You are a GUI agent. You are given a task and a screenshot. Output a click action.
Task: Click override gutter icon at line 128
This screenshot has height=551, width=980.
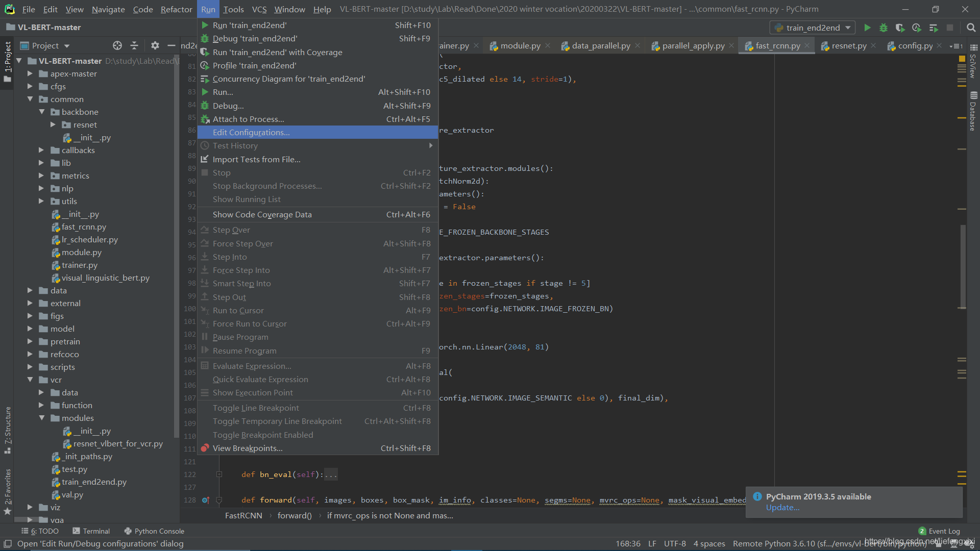pos(205,500)
